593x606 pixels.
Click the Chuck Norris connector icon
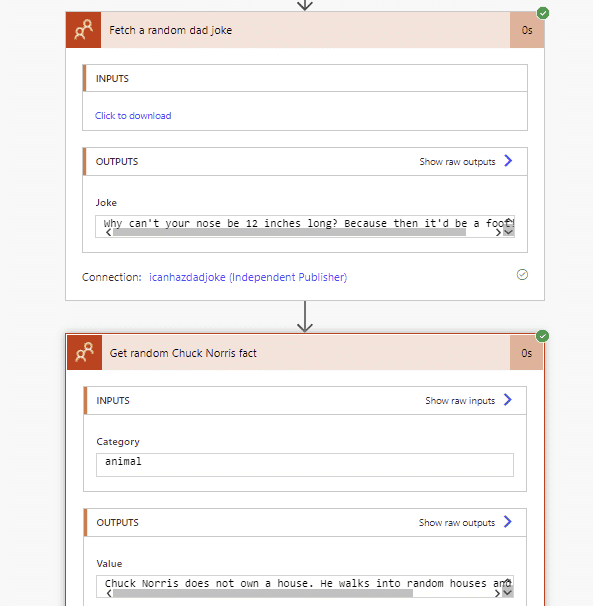point(84,352)
